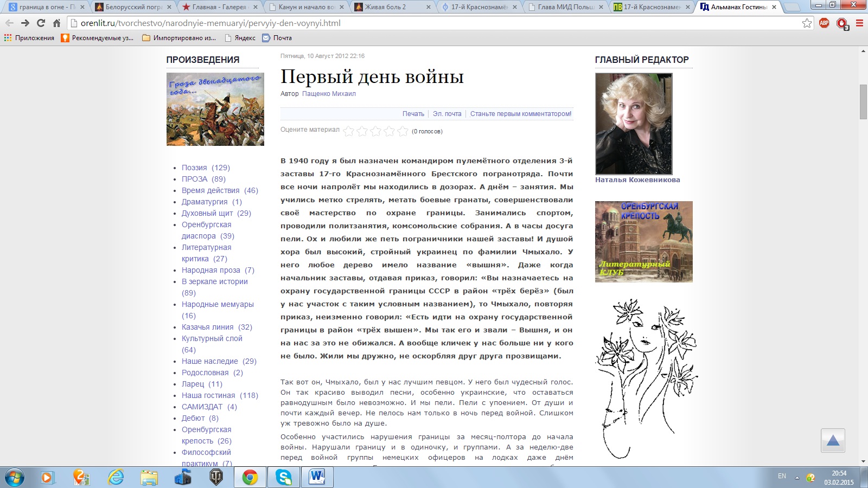Screen dimensions: 868x488
Task: Bookmark this page with the star icon
Action: pos(807,23)
